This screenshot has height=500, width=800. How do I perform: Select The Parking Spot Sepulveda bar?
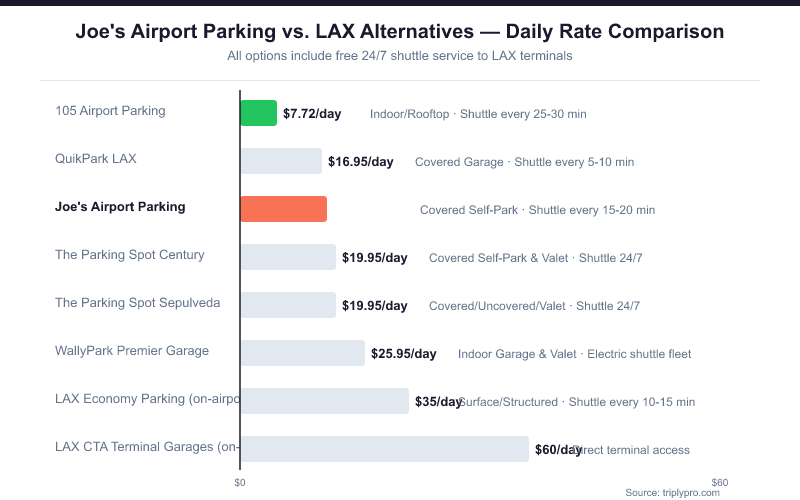click(288, 305)
